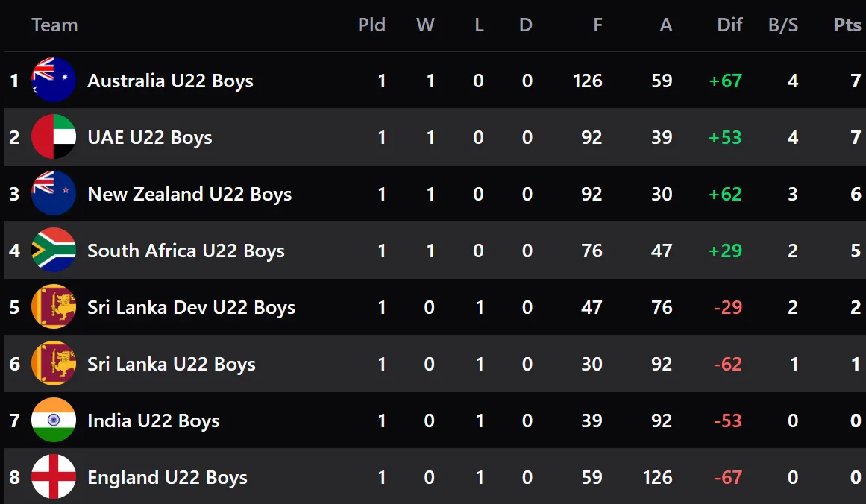Click Australia's +67 goal difference value
The width and height of the screenshot is (866, 504).
coord(726,81)
